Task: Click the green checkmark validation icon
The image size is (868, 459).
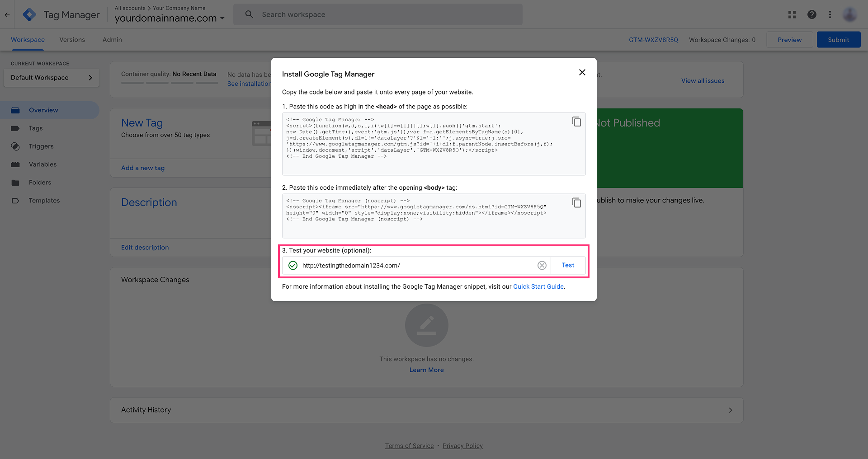Action: [x=293, y=266]
